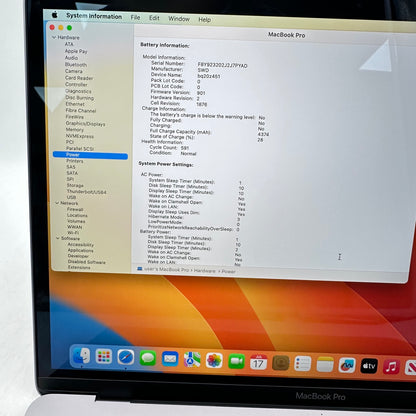Open Contacts from the Dock

[x=281, y=363]
